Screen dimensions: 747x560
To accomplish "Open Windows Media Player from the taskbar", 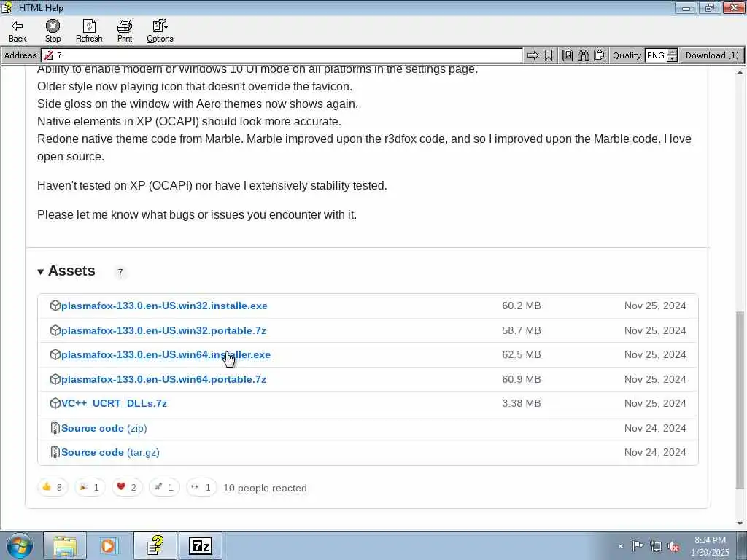I will pyautogui.click(x=109, y=545).
